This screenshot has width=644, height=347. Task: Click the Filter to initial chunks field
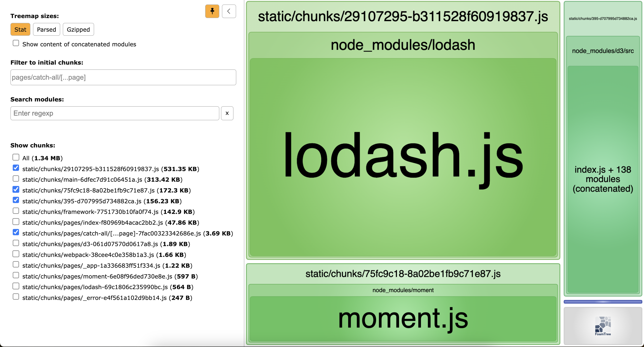coord(123,77)
